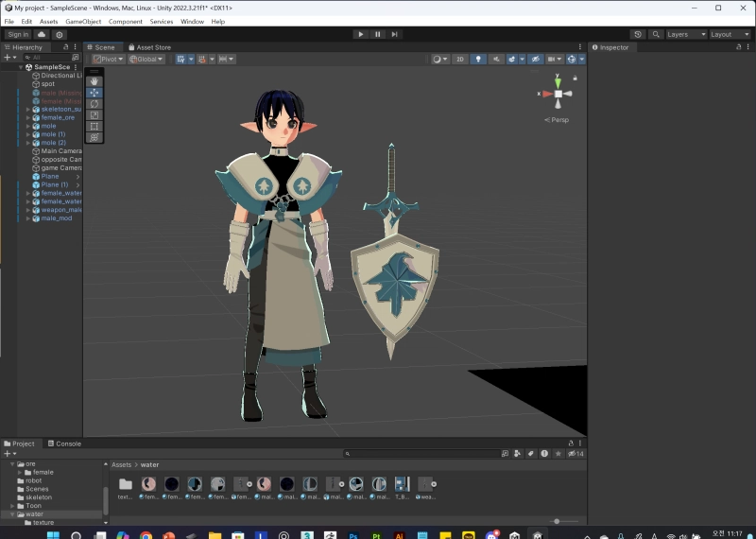This screenshot has height=539, width=756.
Task: Select the Scenes folder in Project
Action: point(38,489)
